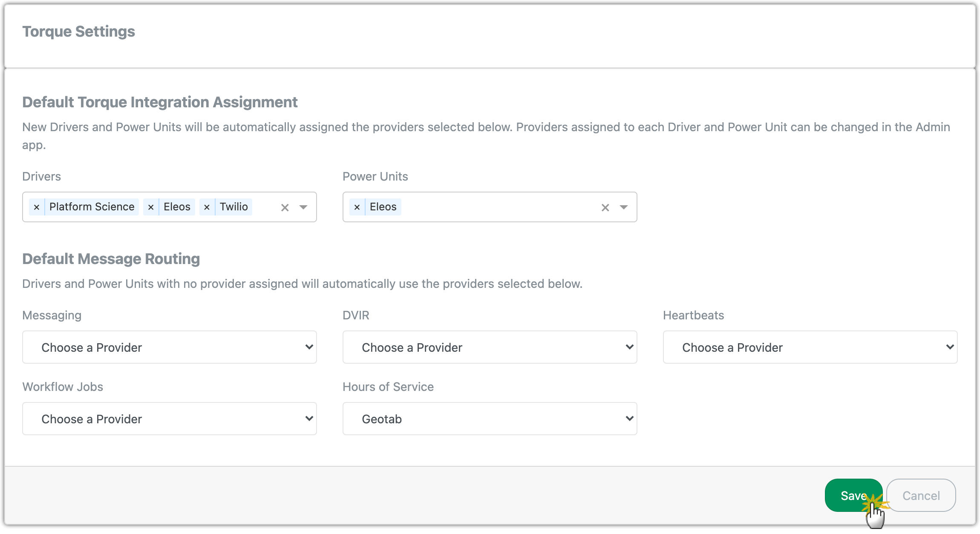Screen dimensions: 980x534
Task: Remove the Eleos tag from Drivers
Action: [x=151, y=207]
